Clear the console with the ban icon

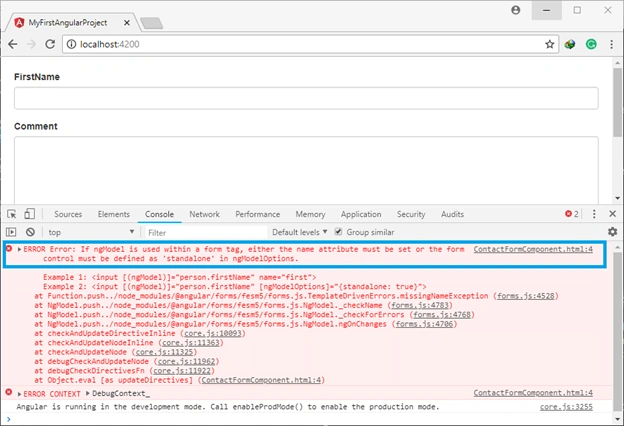tap(30, 232)
